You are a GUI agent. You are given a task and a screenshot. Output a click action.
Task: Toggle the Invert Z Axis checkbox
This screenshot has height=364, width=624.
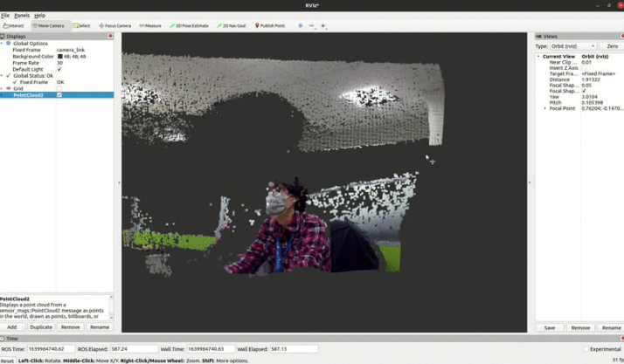584,68
